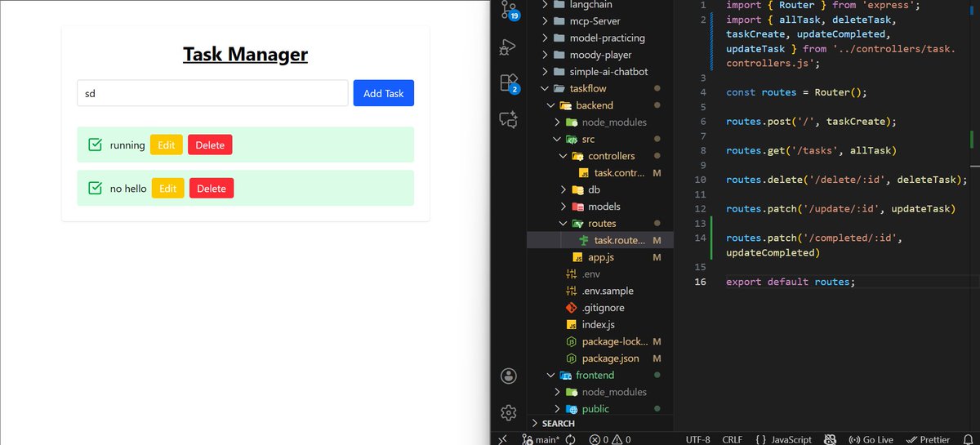980x445 pixels.
Task: Click the .env.sample file icon
Action: tap(572, 291)
